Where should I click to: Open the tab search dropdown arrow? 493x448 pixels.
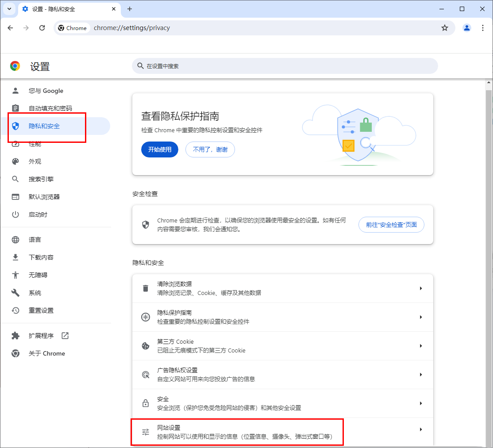pyautogui.click(x=9, y=9)
